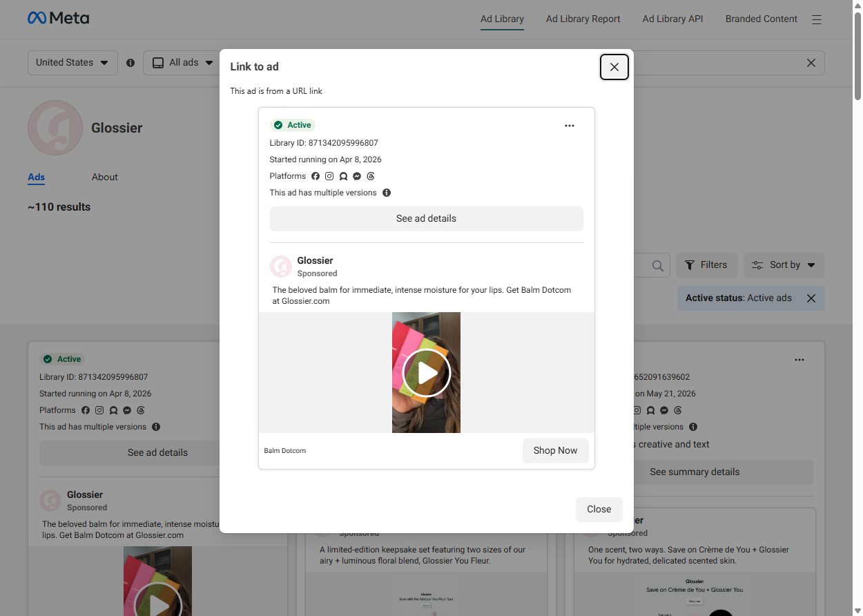Select the Ads tab on page
The image size is (863, 616).
click(37, 177)
